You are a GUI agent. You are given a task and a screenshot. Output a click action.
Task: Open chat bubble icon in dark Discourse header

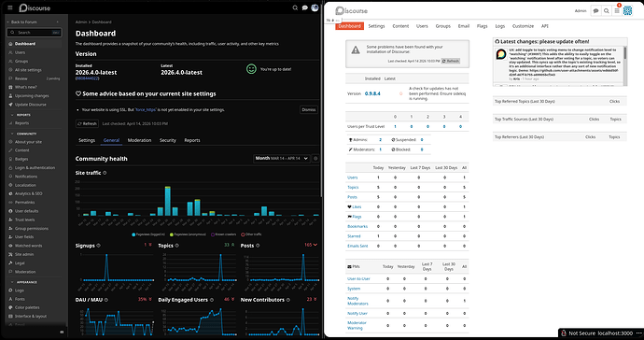click(x=305, y=7)
